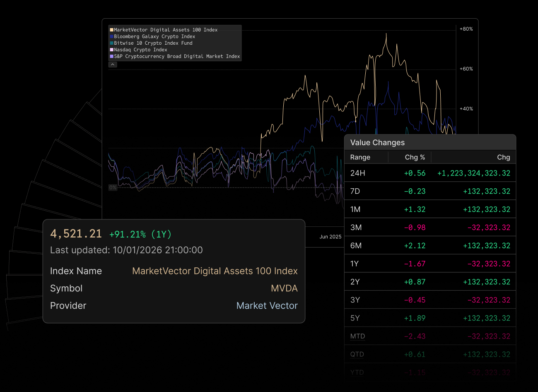Select the 2Y range row label
The height and width of the screenshot is (392, 538).
click(355, 282)
